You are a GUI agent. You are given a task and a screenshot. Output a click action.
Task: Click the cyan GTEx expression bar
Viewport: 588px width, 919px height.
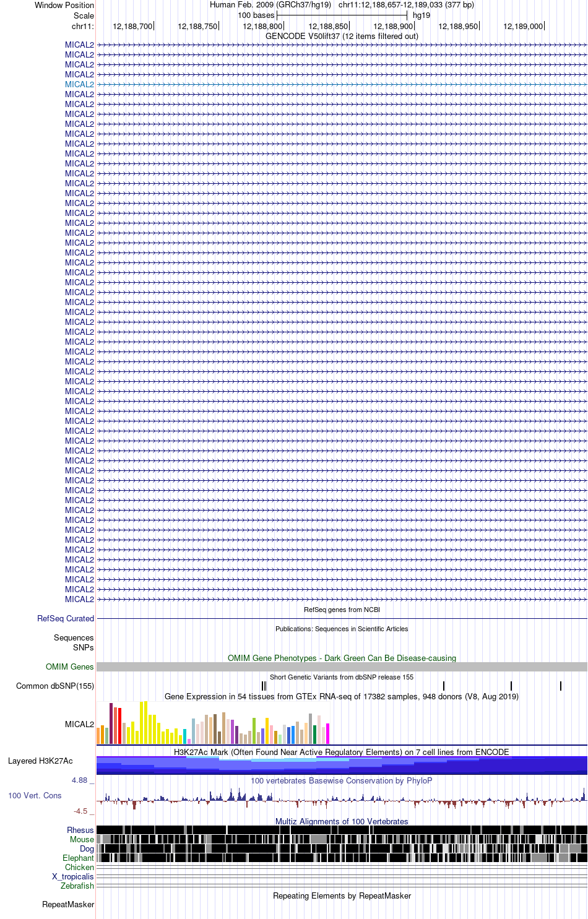[185, 736]
